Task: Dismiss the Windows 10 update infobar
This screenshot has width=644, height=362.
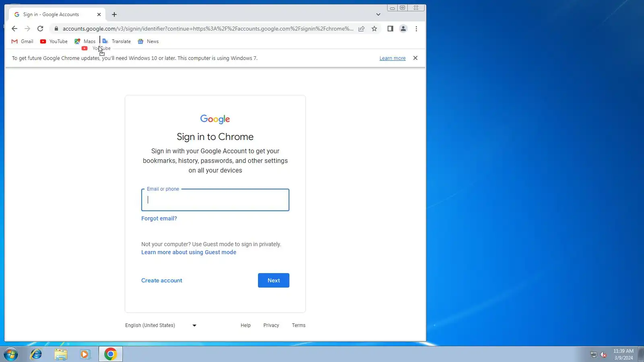Action: (x=415, y=58)
